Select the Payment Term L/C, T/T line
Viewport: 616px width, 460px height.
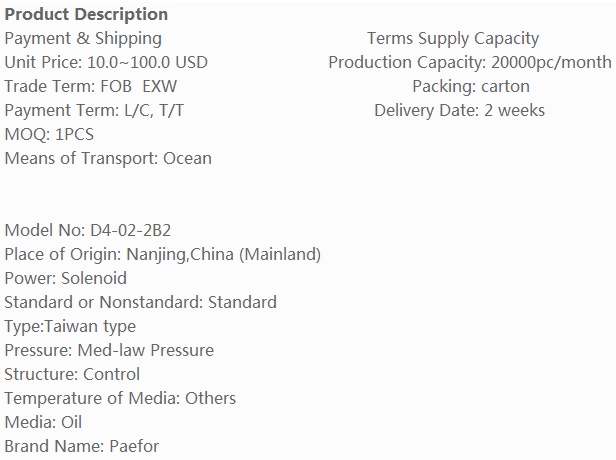[x=94, y=110]
